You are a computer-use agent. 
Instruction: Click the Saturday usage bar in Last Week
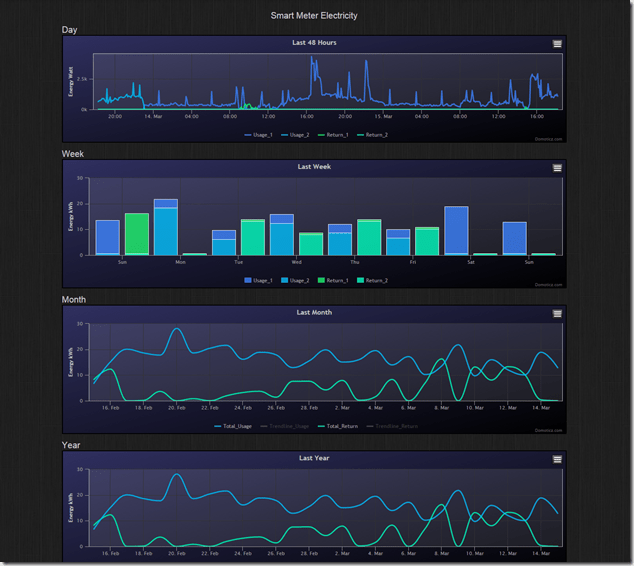[456, 231]
